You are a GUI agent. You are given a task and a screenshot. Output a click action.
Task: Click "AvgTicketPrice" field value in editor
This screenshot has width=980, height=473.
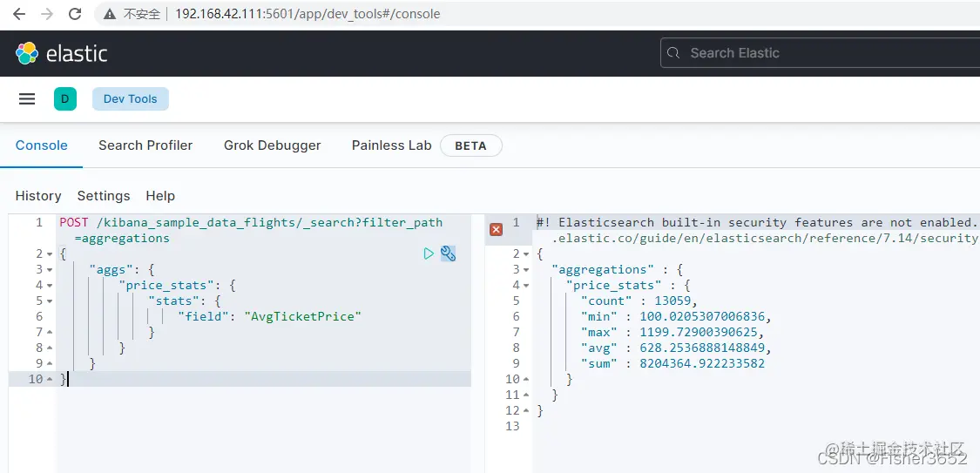(x=303, y=316)
